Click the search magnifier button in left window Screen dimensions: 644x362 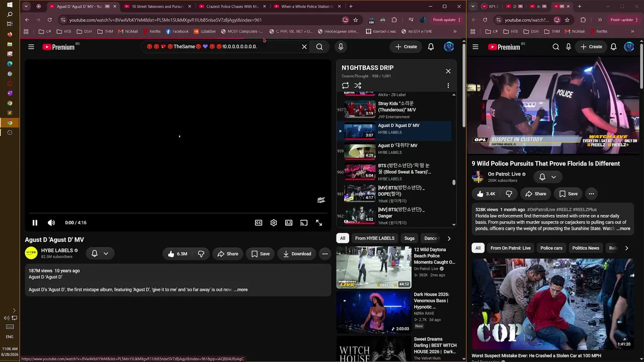click(319, 47)
